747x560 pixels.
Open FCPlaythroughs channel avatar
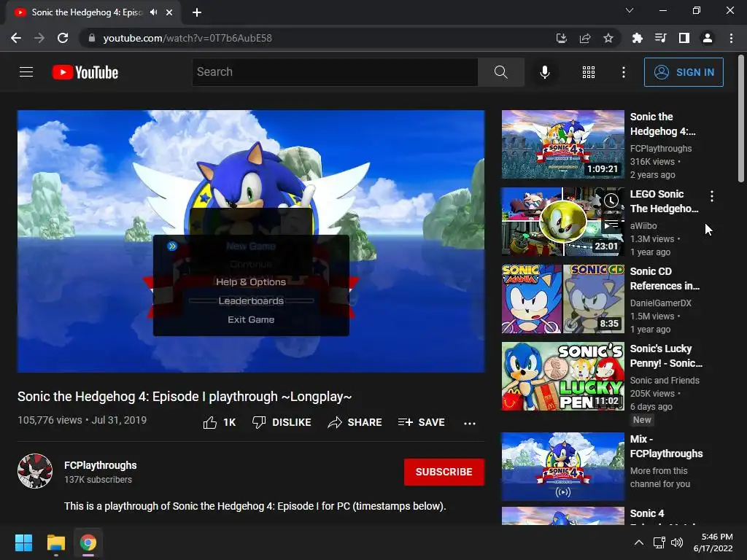35,471
